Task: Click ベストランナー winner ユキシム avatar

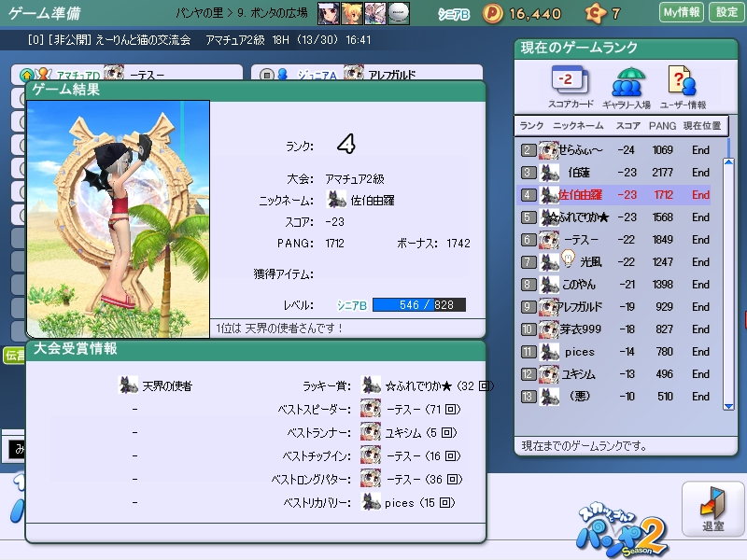Action: tap(371, 432)
